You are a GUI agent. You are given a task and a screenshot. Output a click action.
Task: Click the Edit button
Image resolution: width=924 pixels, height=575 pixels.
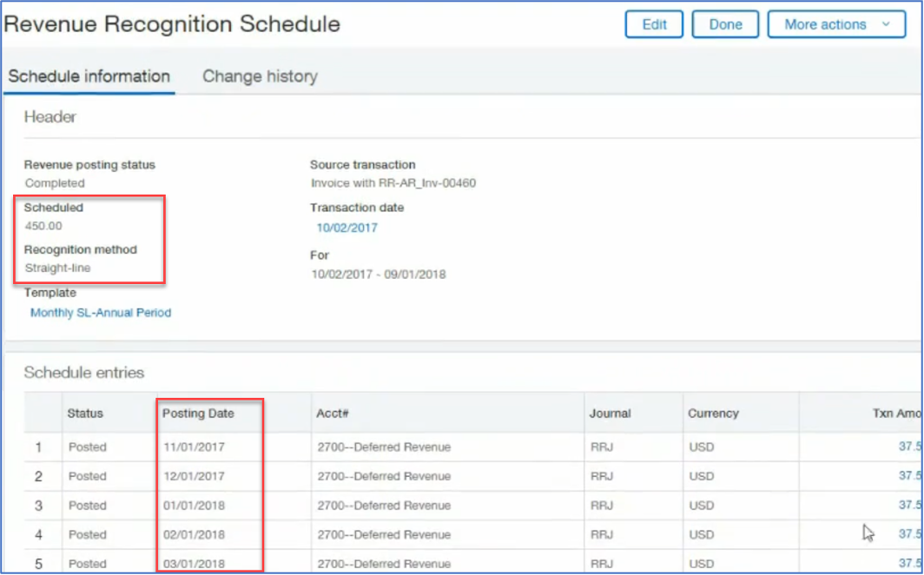(x=654, y=24)
